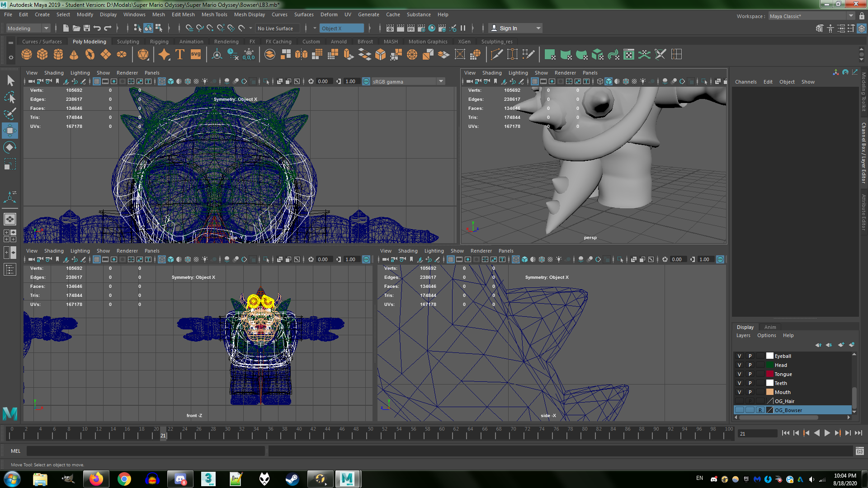Viewport: 868px width, 488px height.
Task: Click the freeze transformations 0,0,0 icon
Action: [x=249, y=55]
